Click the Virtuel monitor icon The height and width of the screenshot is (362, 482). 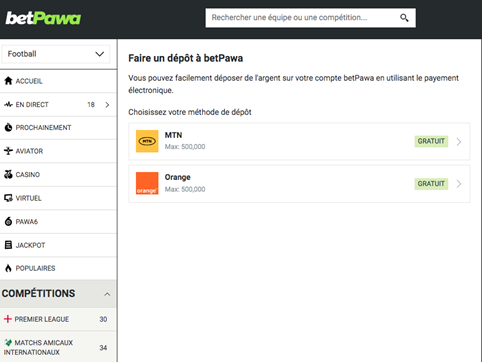pos(8,198)
